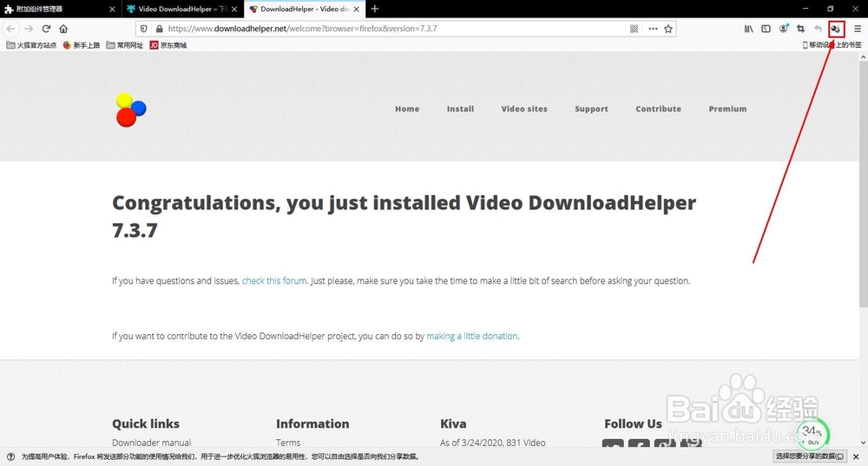Open the Install navigation item

pyautogui.click(x=461, y=109)
